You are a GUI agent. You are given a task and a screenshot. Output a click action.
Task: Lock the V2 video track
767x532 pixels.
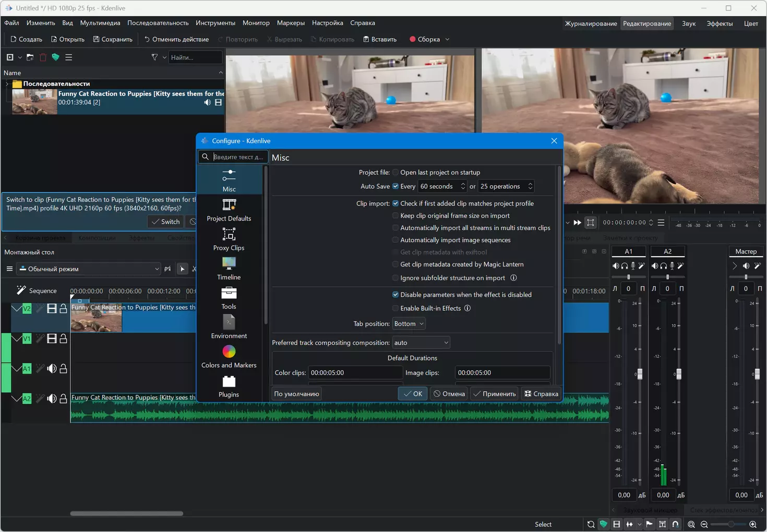pyautogui.click(x=63, y=309)
